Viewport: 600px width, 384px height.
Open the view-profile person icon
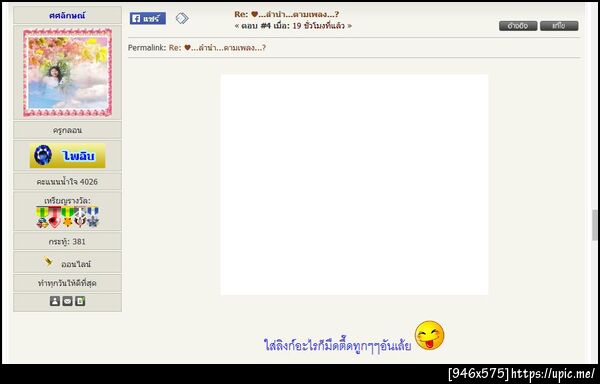[x=55, y=301]
